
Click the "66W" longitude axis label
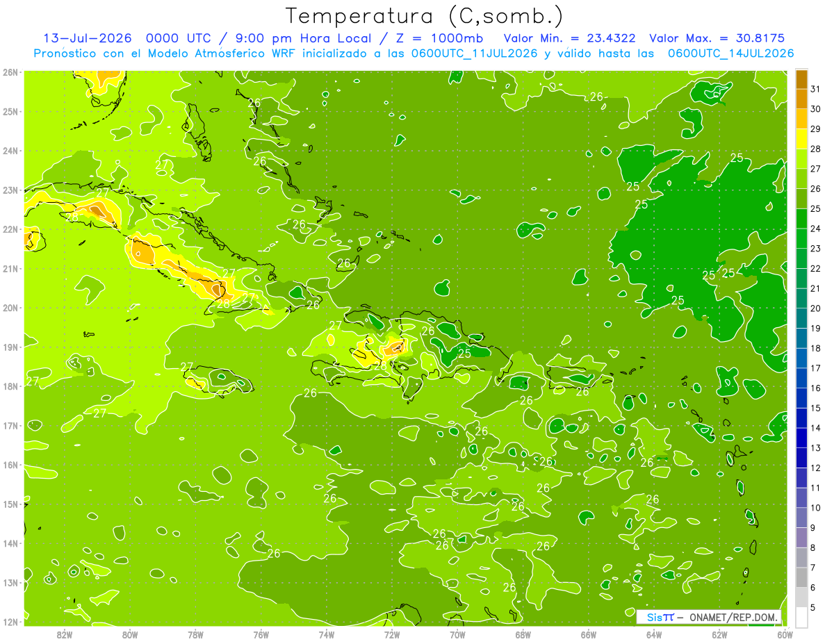(x=589, y=634)
